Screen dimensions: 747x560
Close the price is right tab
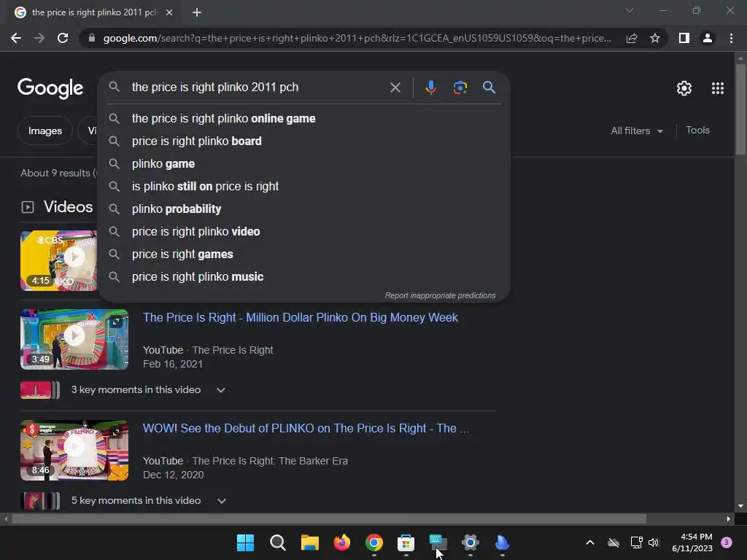(x=169, y=12)
